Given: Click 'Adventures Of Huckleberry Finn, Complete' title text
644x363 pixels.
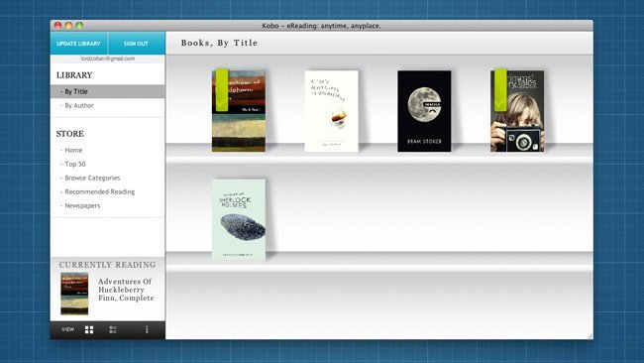Looking at the screenshot, I should (126, 290).
